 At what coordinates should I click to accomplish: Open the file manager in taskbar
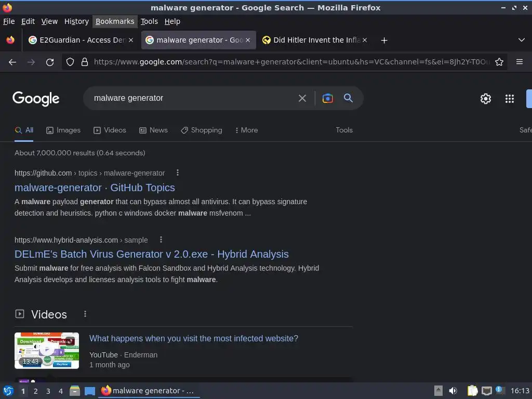tap(75, 391)
